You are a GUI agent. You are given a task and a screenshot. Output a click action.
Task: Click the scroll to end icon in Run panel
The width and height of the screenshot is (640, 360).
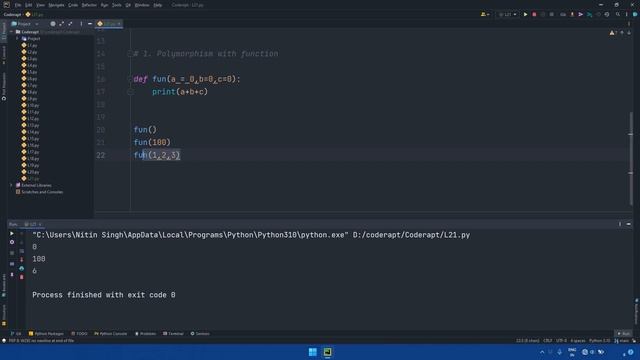point(22,260)
